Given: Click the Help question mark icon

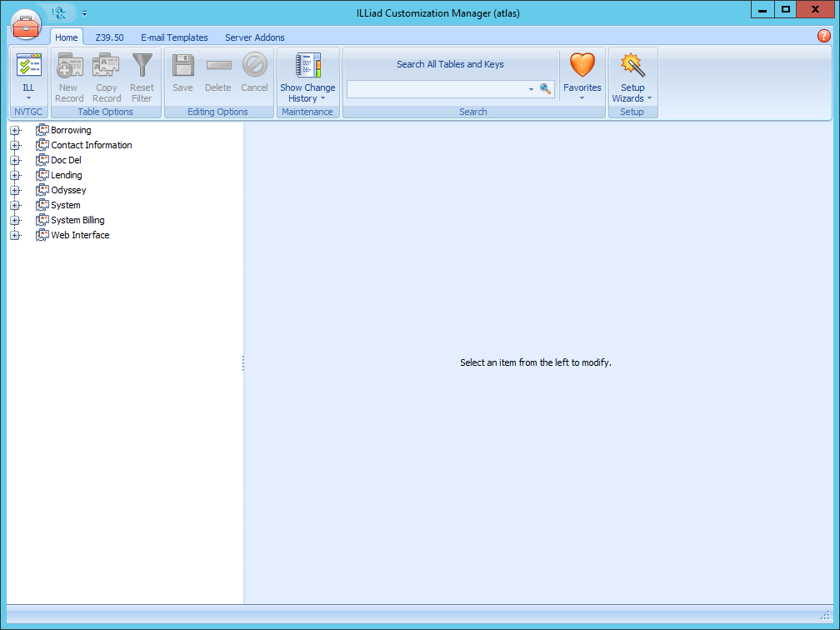Looking at the screenshot, I should [x=824, y=36].
